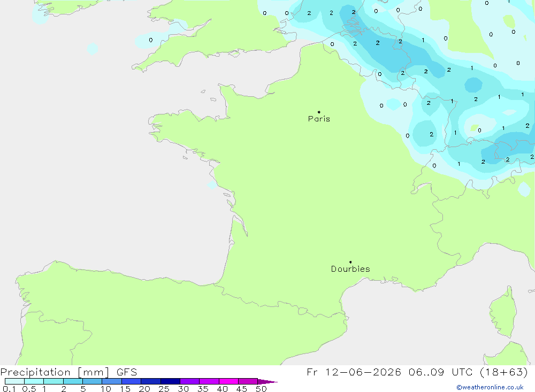Select the Dourbies marker dot
Viewport: 535px width, 392px height.
click(350, 262)
